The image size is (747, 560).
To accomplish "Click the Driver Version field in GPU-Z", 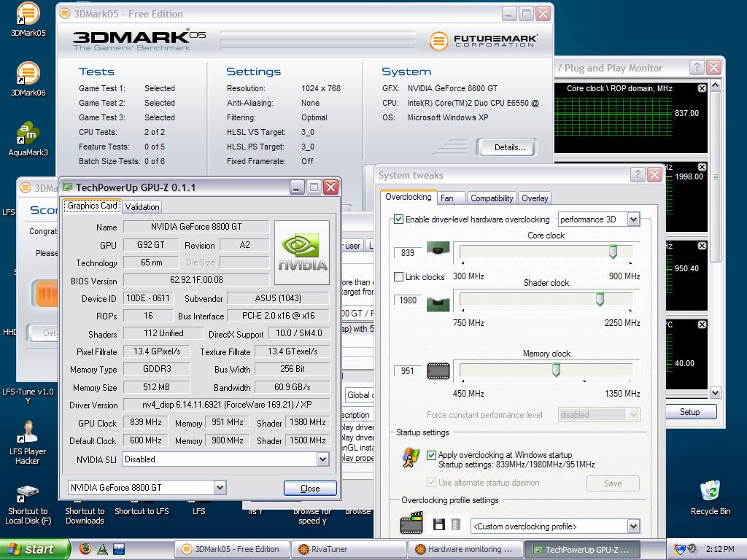I will tap(226, 405).
